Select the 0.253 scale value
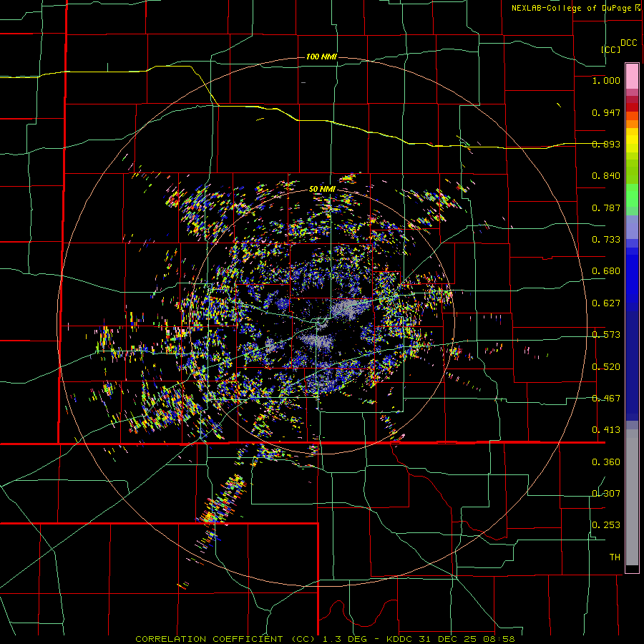The image size is (644, 644). tap(606, 525)
